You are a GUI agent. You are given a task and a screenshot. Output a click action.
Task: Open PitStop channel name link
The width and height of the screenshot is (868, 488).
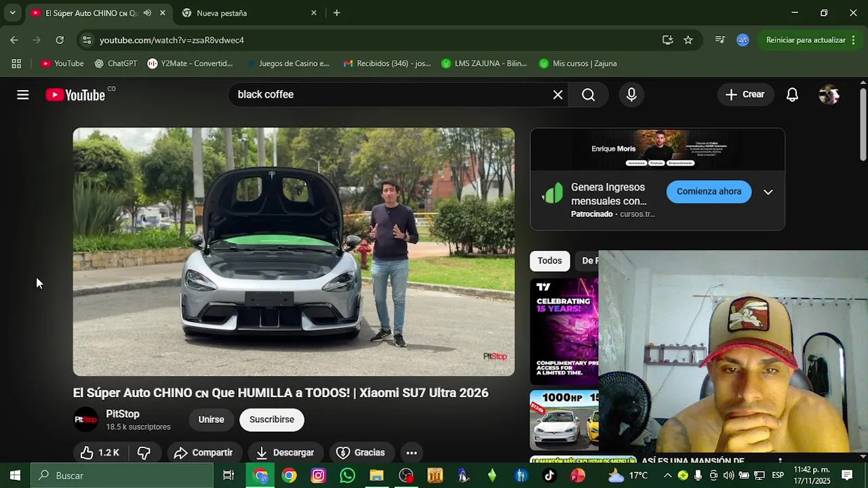[x=123, y=414]
